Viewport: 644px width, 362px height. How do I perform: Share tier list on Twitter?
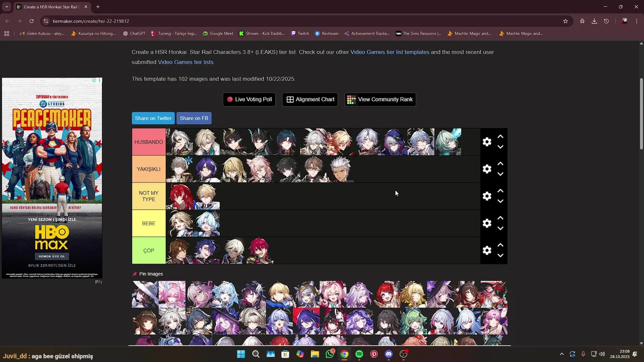(x=153, y=118)
